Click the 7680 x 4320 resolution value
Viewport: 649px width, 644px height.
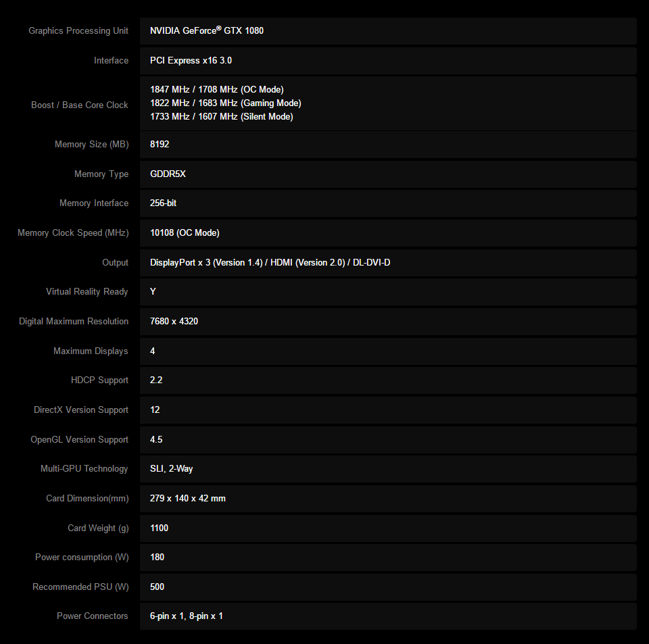(174, 322)
